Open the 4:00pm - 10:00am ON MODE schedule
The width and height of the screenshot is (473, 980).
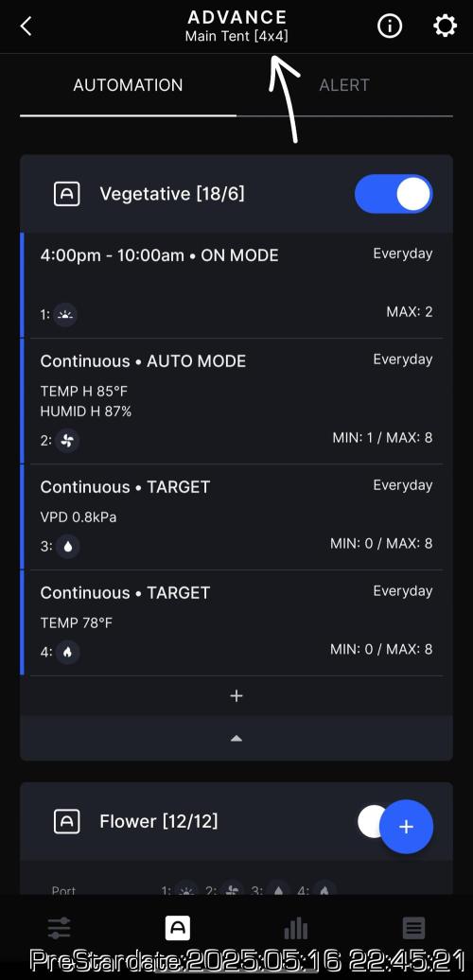coord(236,285)
